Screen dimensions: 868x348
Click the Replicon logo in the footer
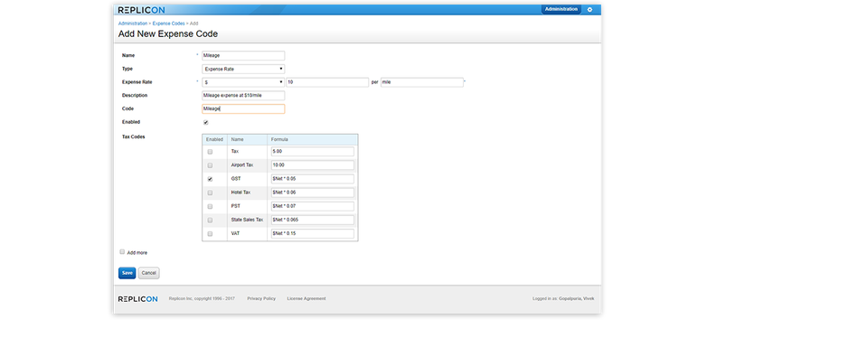tap(137, 299)
